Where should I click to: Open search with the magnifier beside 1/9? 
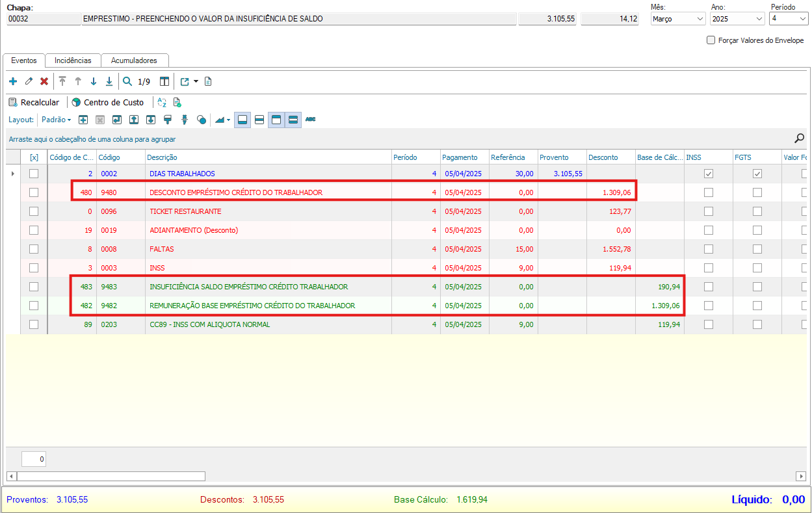(127, 82)
